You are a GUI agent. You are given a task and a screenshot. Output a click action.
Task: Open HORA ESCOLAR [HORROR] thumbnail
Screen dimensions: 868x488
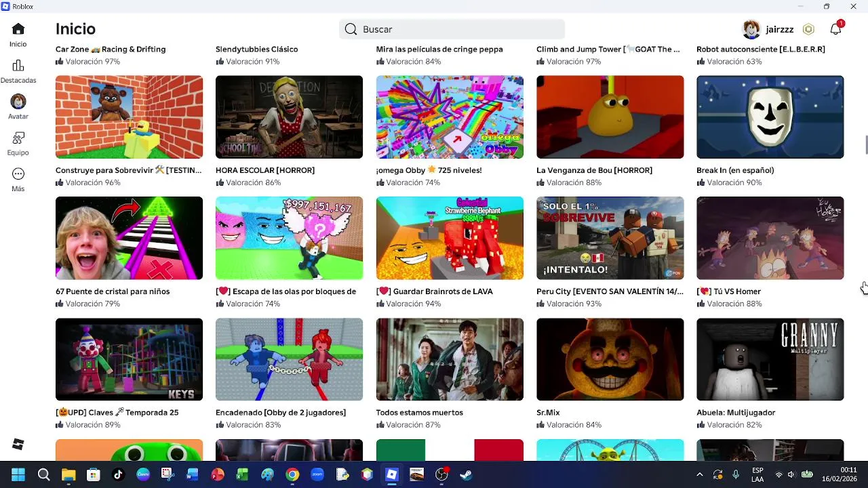coord(289,117)
